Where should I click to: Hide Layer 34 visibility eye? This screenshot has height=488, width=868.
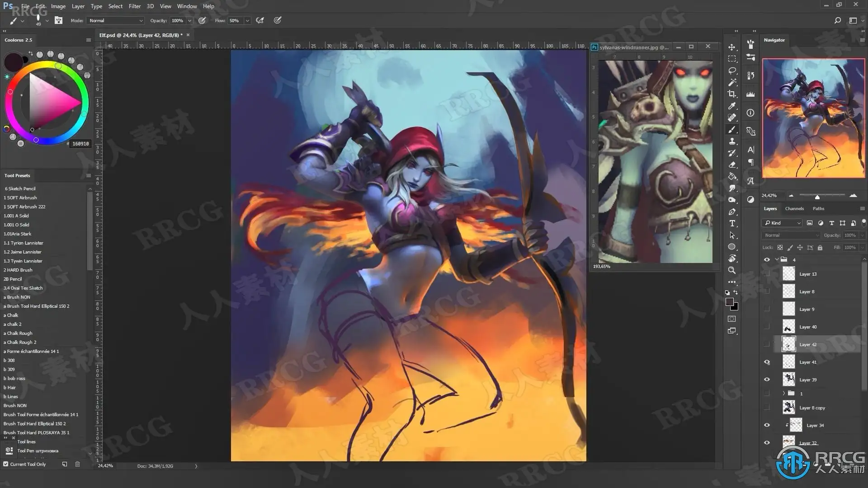[x=767, y=425]
